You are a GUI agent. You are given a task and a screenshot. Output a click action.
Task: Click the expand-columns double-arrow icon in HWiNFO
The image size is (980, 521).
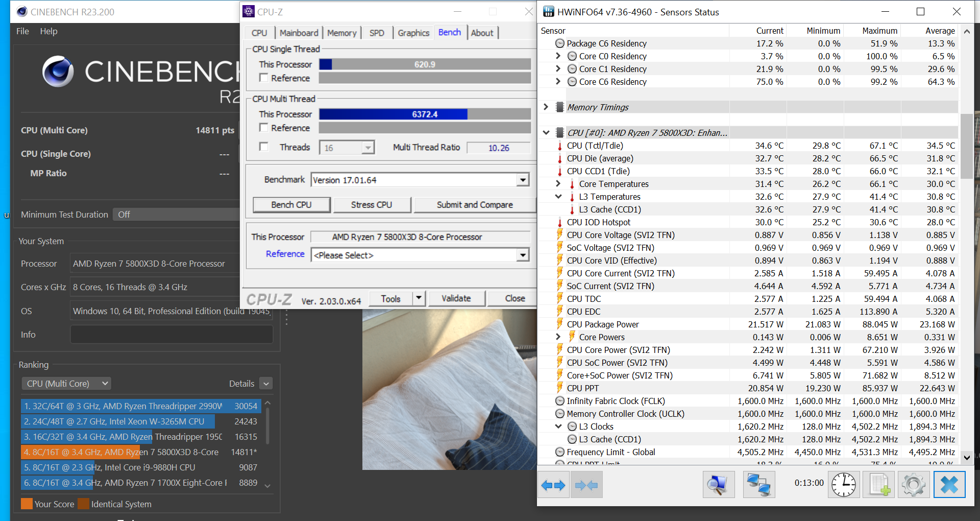coord(553,484)
